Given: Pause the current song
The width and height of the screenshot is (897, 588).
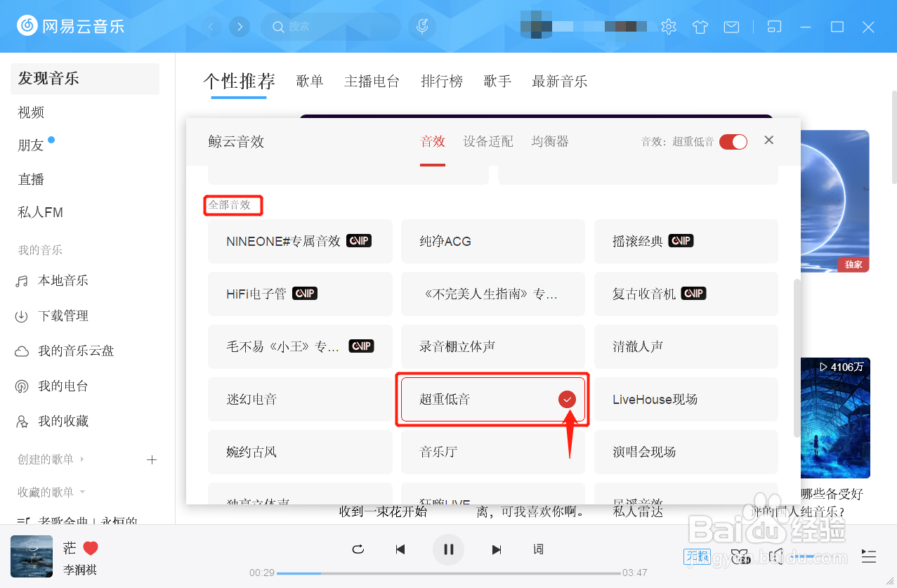Looking at the screenshot, I should tap(449, 549).
